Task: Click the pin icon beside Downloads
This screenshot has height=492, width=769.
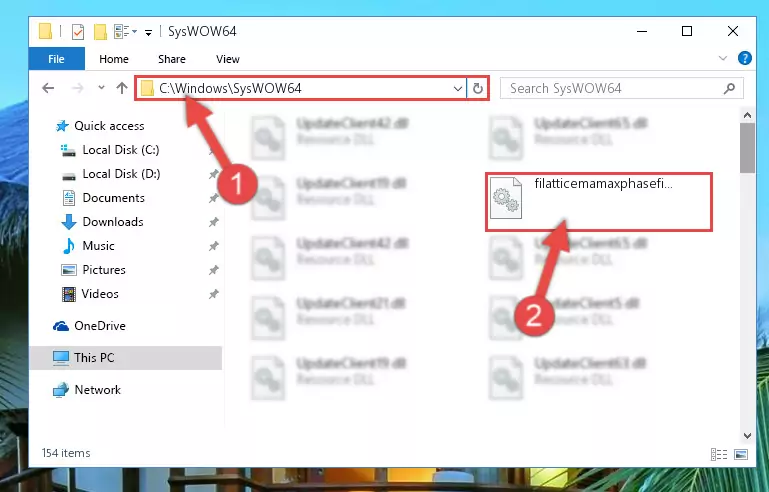Action: click(x=213, y=222)
